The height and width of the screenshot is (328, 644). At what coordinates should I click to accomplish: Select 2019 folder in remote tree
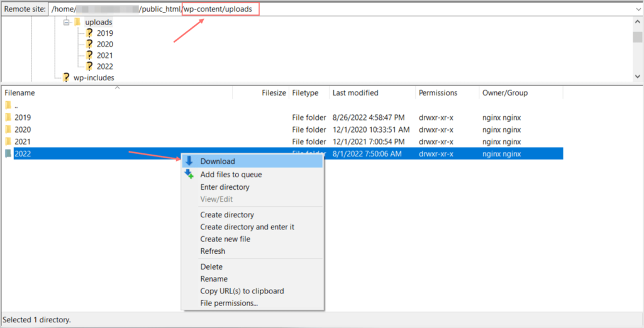coord(105,33)
